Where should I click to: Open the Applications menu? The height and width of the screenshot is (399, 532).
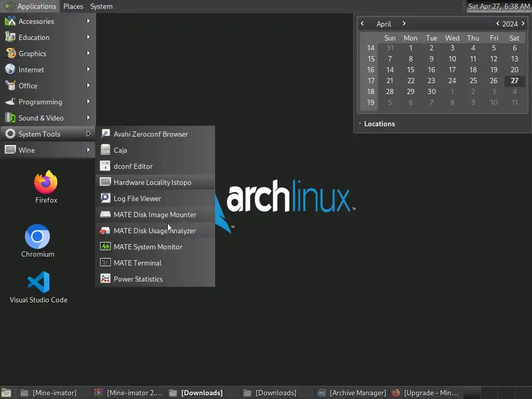[x=31, y=6]
